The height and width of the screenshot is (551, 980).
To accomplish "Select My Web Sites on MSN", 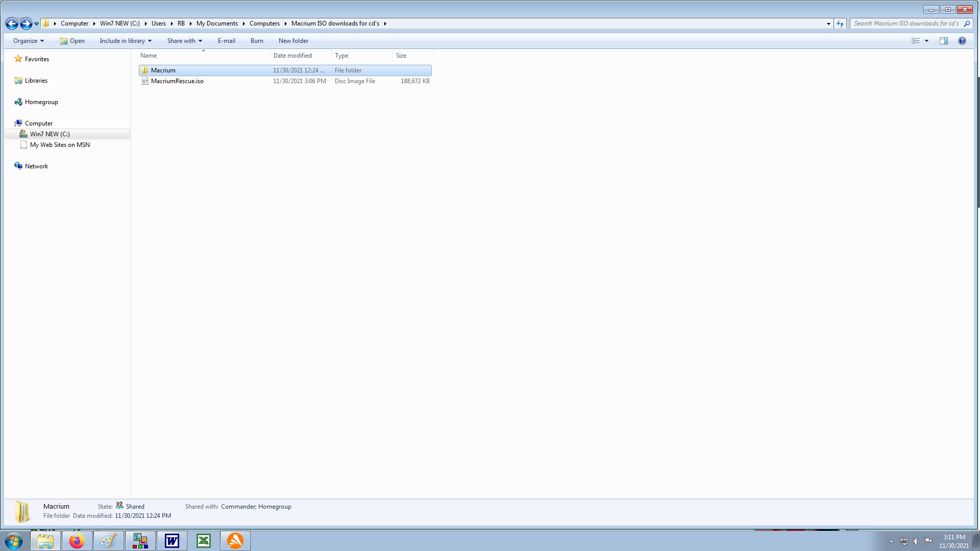I will [60, 145].
